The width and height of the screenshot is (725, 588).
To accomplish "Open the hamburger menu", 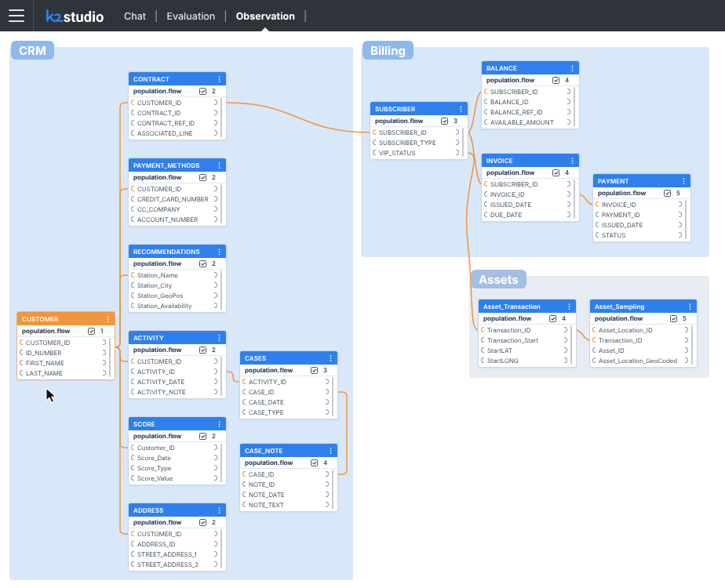I will click(16, 16).
